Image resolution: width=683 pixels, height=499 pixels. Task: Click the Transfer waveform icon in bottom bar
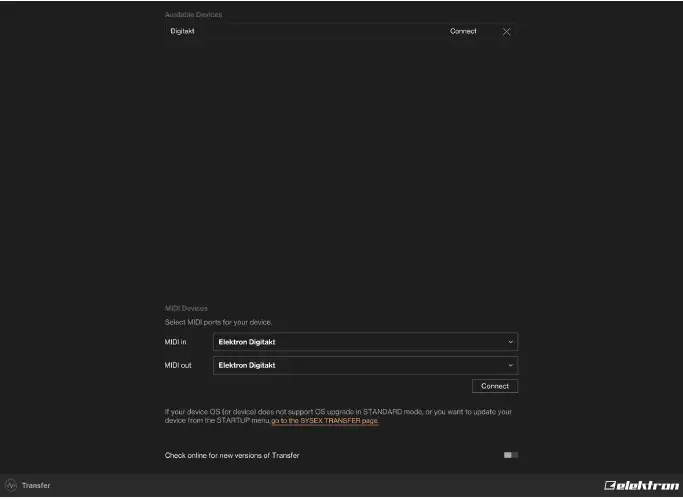pos(11,486)
